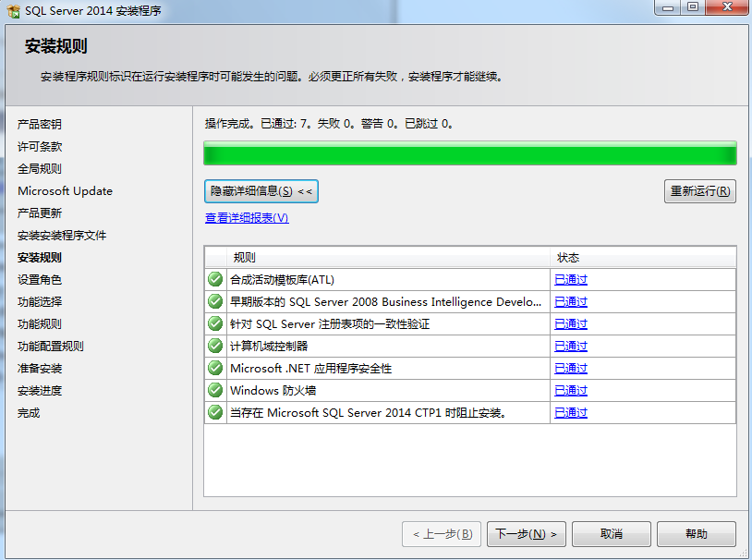Select 功能配置规则 step in sidebar
Screen dimensions: 752x560
click(51, 346)
